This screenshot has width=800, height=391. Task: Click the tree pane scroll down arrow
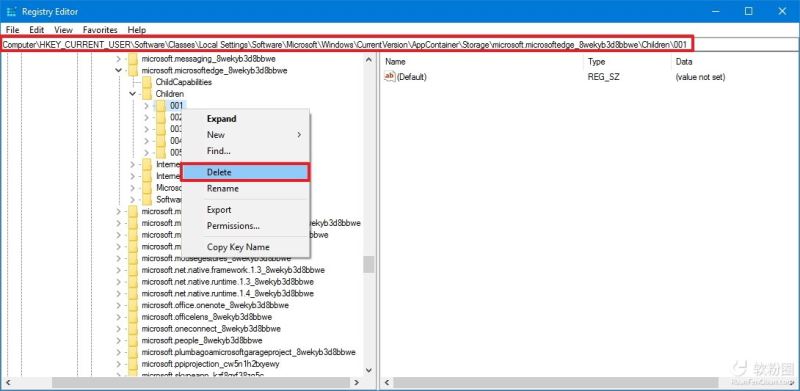(x=369, y=371)
